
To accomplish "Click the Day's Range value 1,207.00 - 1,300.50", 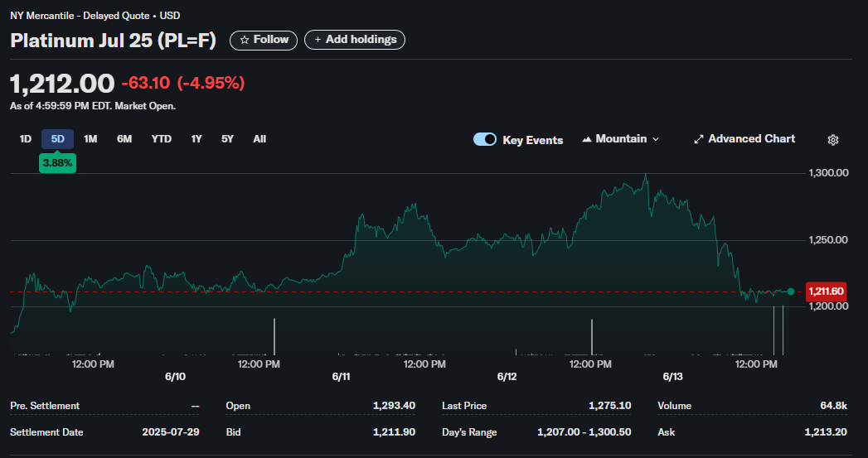I will pyautogui.click(x=584, y=432).
